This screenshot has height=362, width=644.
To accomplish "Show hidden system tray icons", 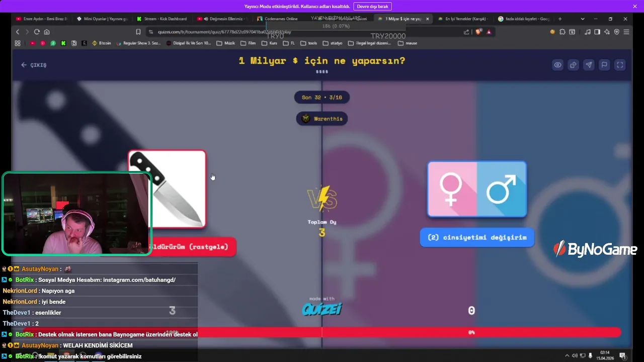I will coord(567,355).
